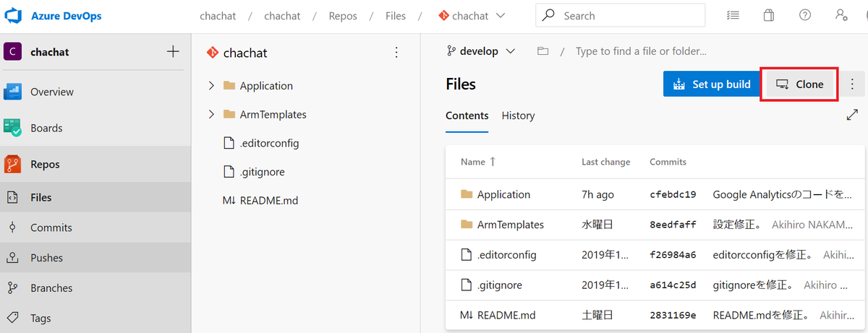Click the Search box
This screenshot has height=333, width=868.
pyautogui.click(x=621, y=15)
